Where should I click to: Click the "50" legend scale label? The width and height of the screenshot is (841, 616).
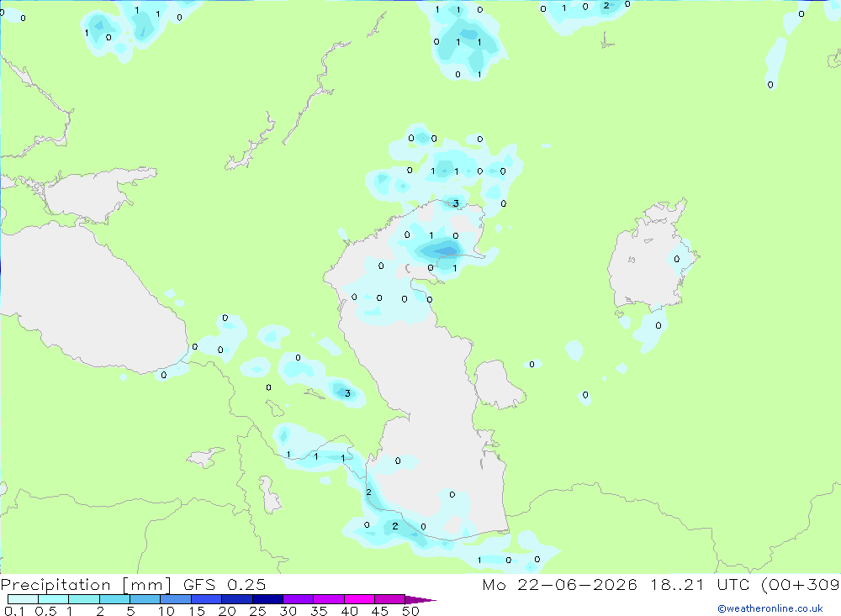(410, 611)
